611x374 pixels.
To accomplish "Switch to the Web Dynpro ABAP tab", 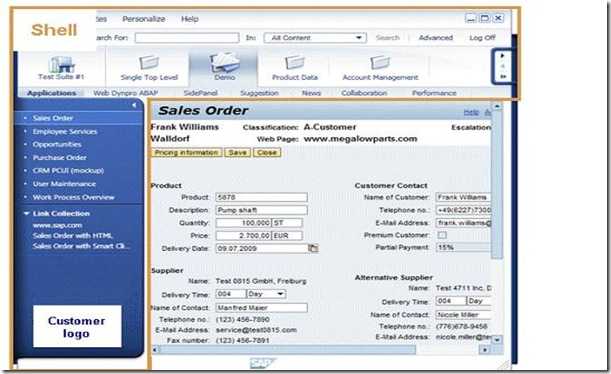I will click(x=125, y=93).
